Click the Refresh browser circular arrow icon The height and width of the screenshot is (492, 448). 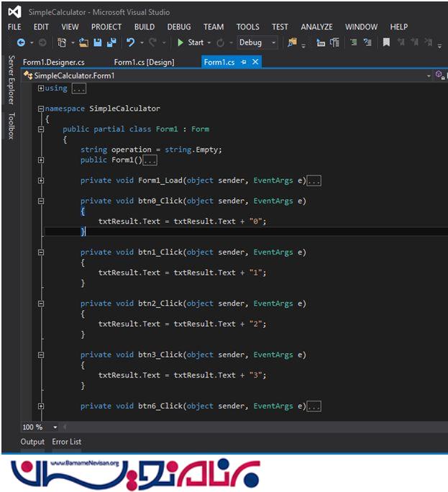(x=221, y=42)
